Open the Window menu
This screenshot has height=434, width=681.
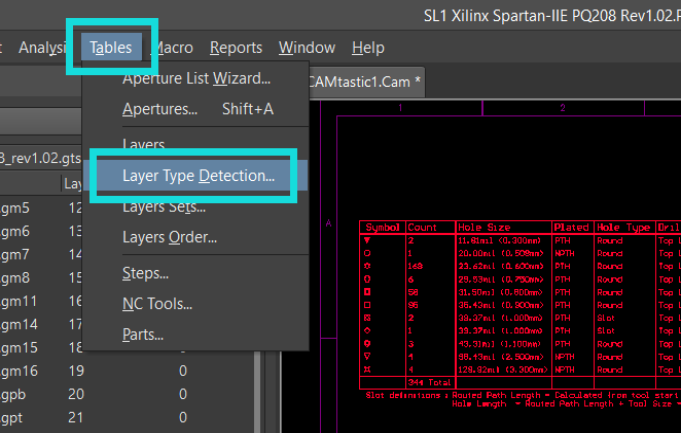pyautogui.click(x=306, y=47)
